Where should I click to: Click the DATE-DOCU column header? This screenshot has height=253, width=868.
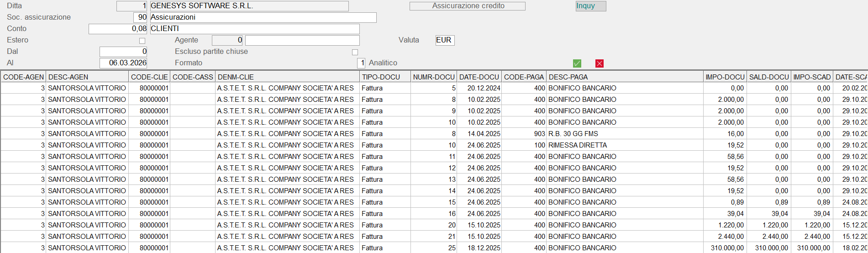tap(479, 77)
